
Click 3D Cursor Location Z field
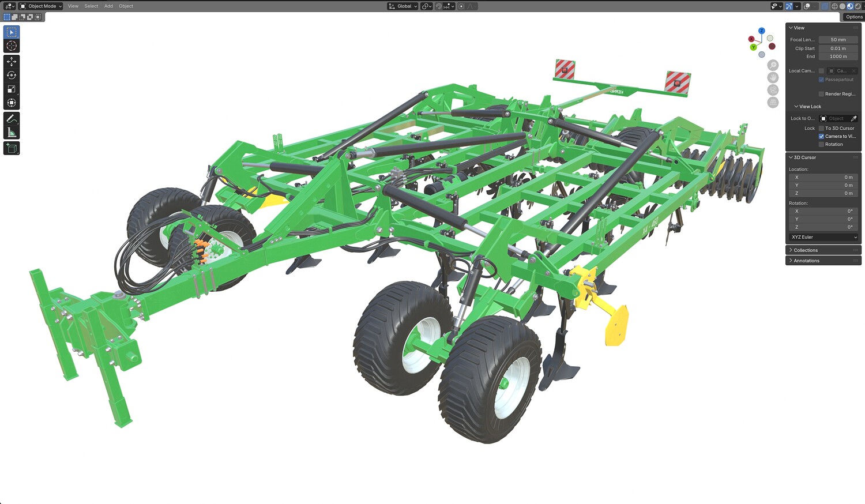[x=823, y=193]
